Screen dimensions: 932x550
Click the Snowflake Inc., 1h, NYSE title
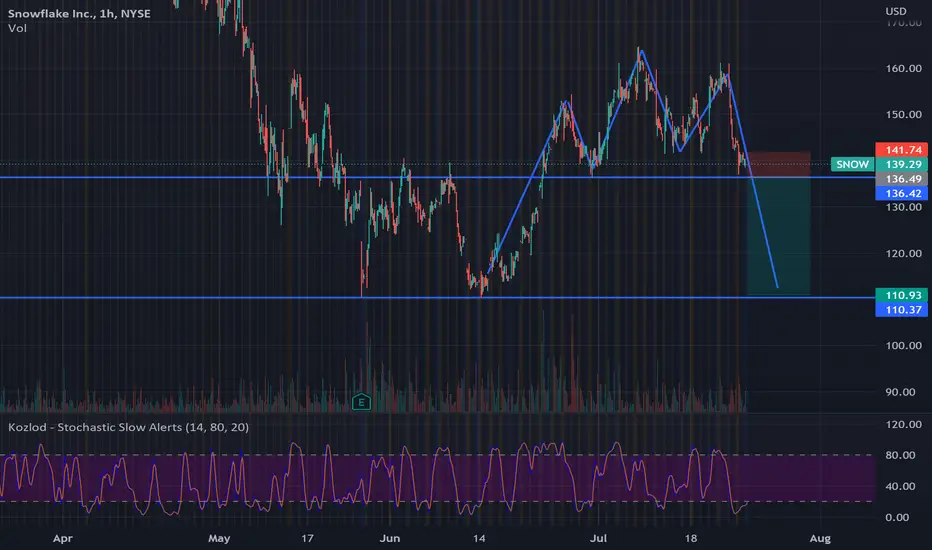(79, 14)
